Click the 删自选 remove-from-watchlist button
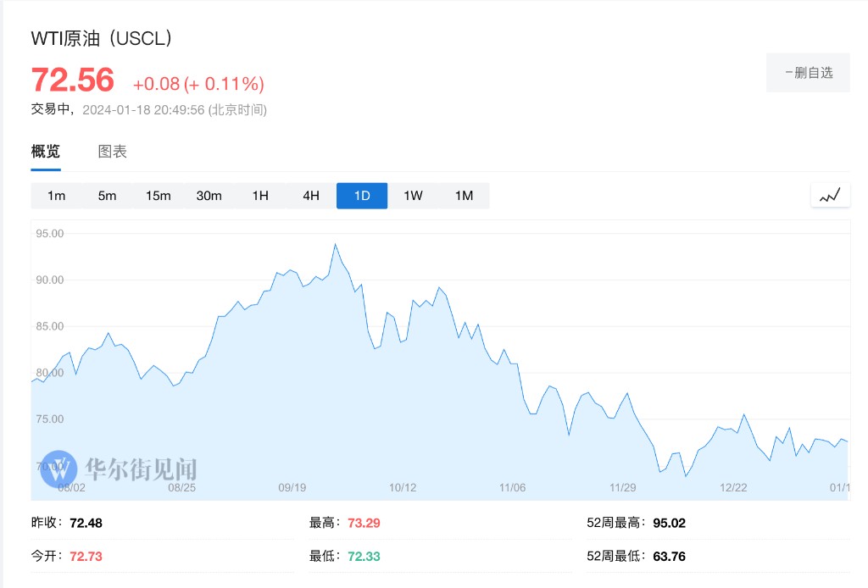 pyautogui.click(x=808, y=73)
